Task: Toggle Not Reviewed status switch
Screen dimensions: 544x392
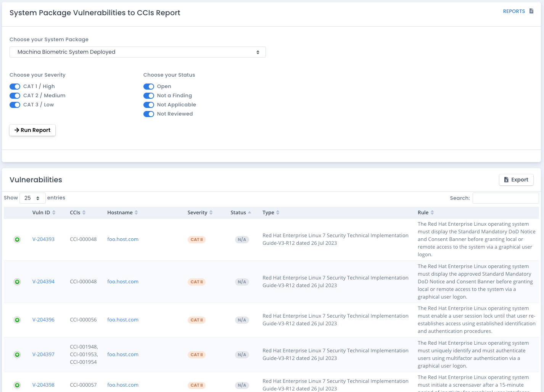Action: 149,114
